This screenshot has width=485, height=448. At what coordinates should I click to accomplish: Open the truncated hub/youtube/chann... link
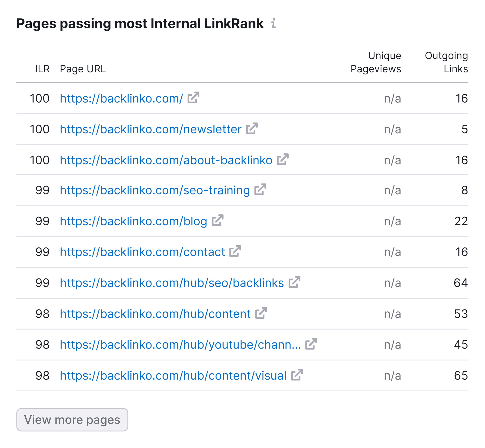pos(180,345)
